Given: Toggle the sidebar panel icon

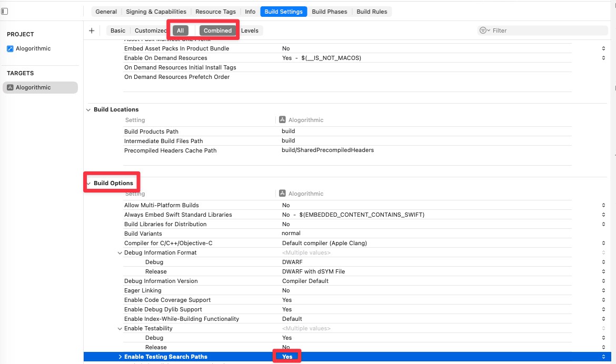Looking at the screenshot, I should point(4,12).
